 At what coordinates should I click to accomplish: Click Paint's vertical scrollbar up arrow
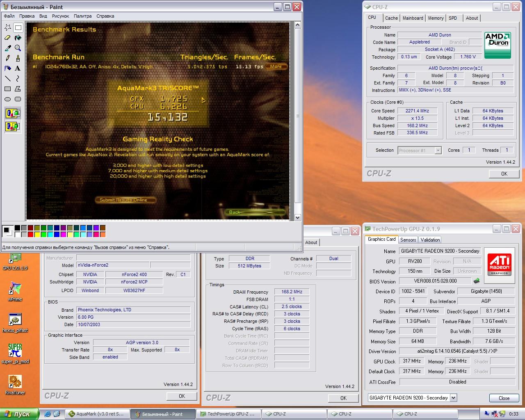pos(298,25)
